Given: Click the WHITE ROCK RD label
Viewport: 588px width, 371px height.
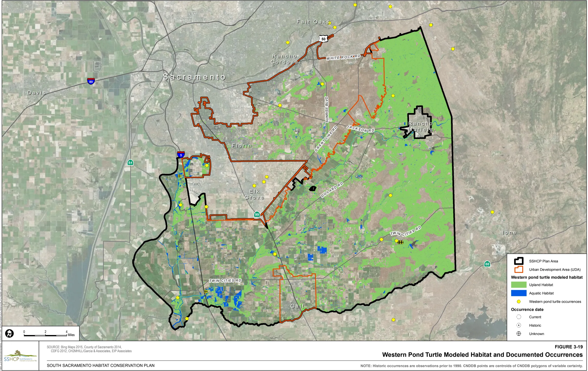Looking at the screenshot, I should pyautogui.click(x=343, y=57).
